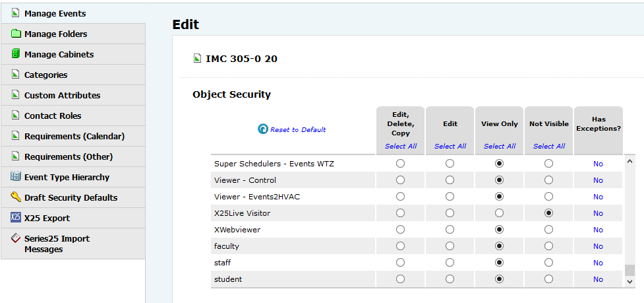
Task: Click the No exceptions link for XWebviewer
Action: tap(598, 230)
